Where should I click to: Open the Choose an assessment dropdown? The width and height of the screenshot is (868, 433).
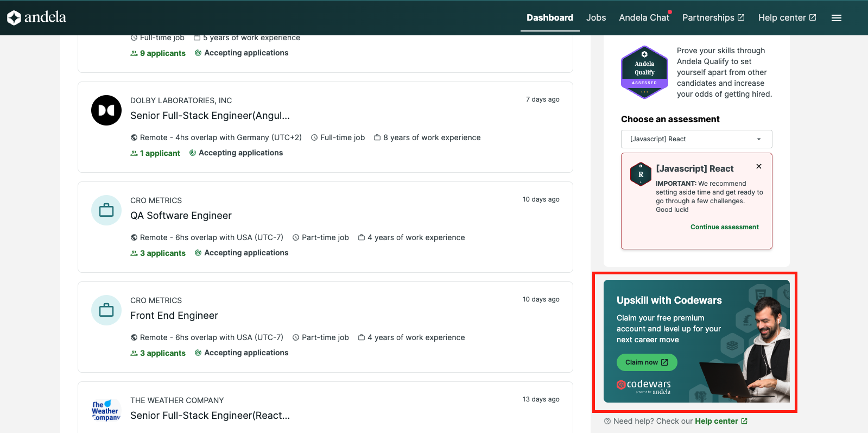(696, 139)
